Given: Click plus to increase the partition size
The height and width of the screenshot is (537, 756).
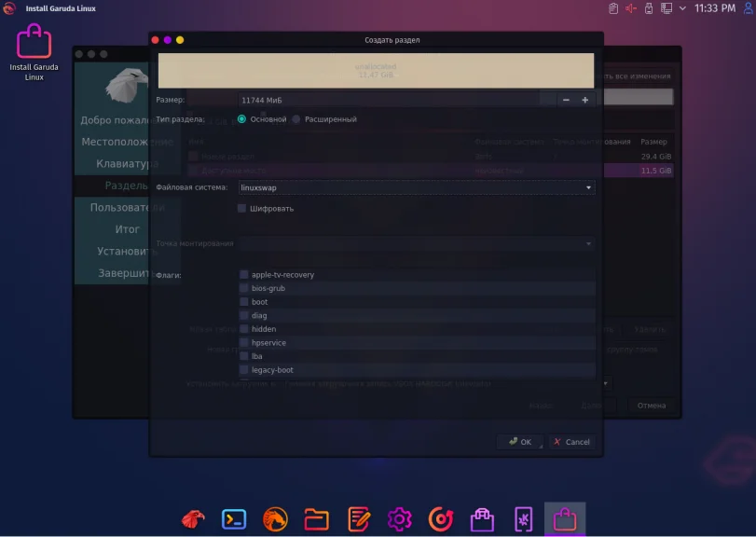Looking at the screenshot, I should coord(584,98).
